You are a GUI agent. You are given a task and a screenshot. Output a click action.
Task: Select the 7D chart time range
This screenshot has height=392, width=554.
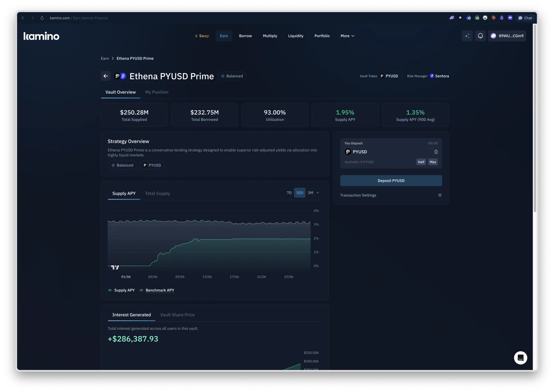289,193
